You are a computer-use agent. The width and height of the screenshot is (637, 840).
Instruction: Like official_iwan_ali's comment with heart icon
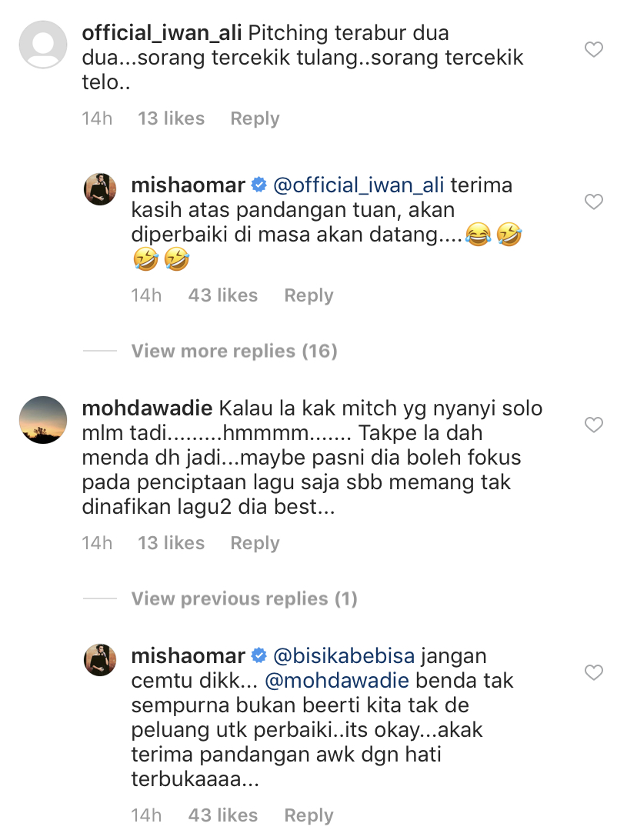click(x=593, y=50)
